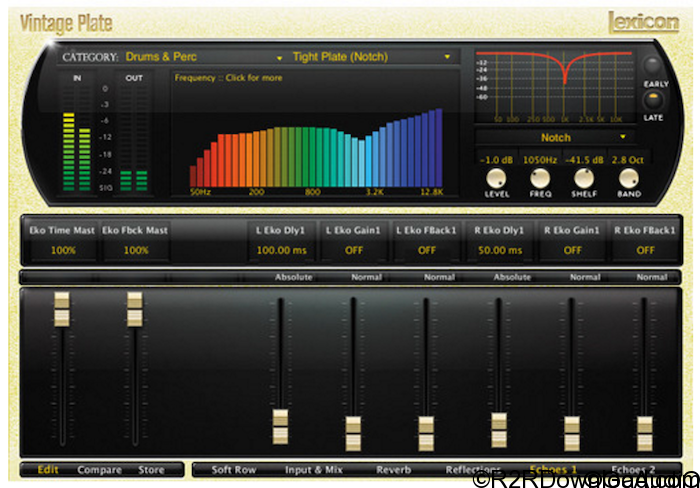Image resolution: width=700 pixels, height=488 pixels.
Task: Click 'Frequency :: Click for more' text
Action: point(228,78)
